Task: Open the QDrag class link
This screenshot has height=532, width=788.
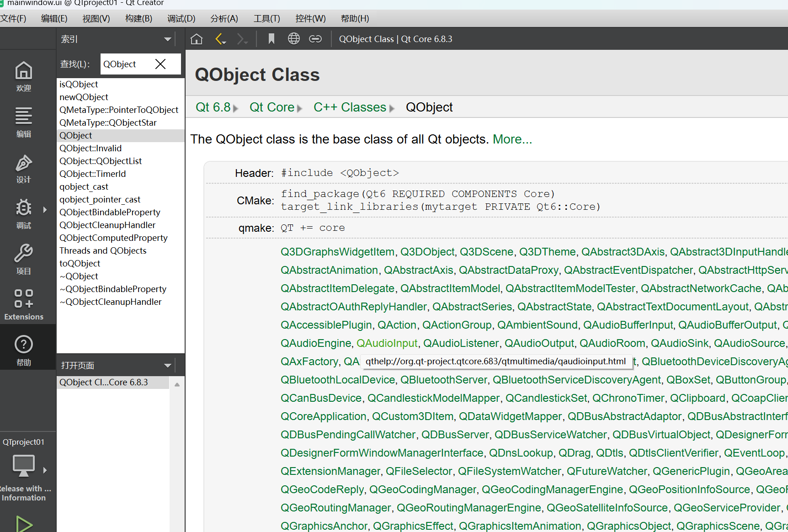Action: click(575, 453)
